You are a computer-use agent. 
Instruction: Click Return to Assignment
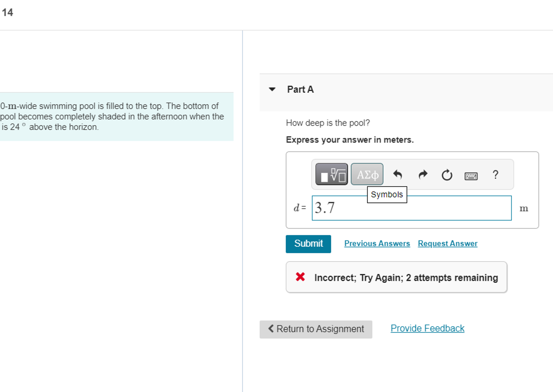click(316, 329)
